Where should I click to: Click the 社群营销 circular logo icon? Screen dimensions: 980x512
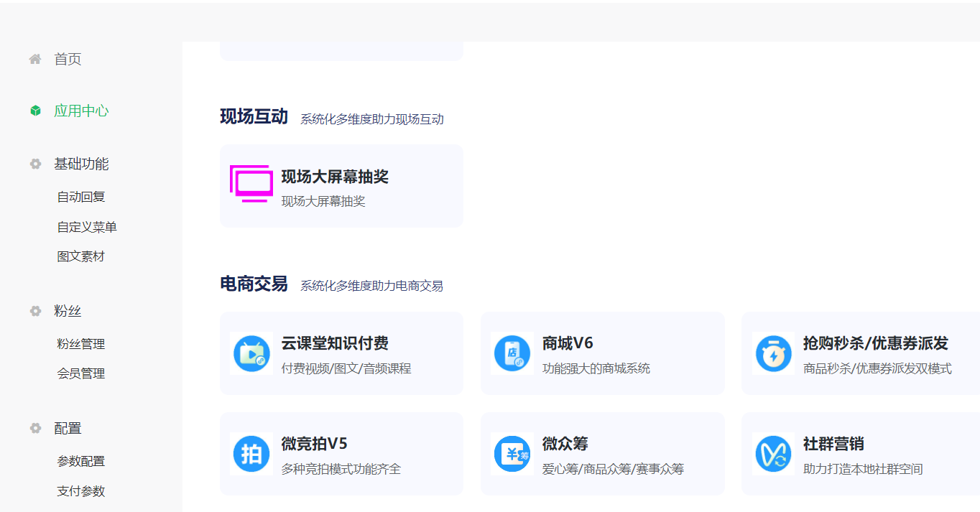(773, 454)
